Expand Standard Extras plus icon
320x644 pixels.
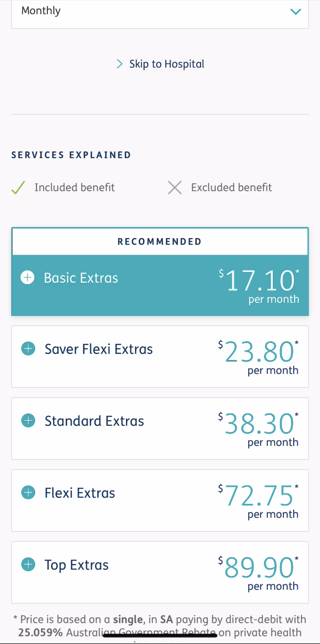28,421
